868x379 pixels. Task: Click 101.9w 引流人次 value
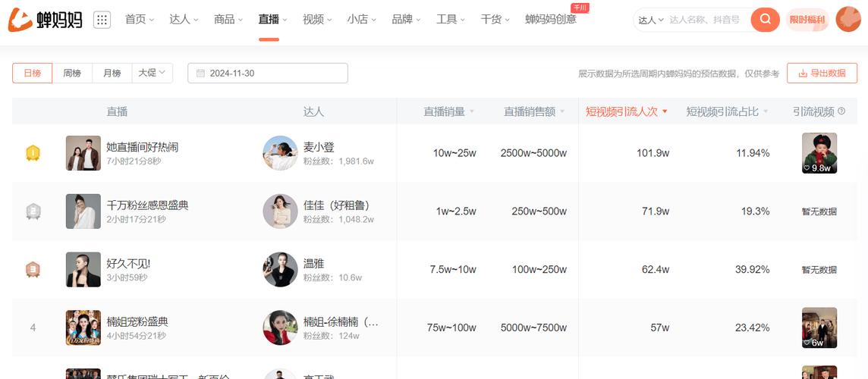pyautogui.click(x=653, y=153)
